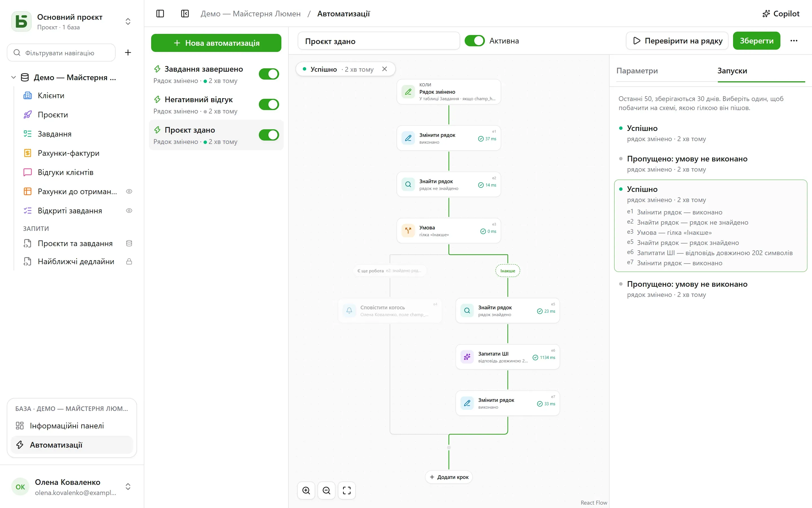Image resolution: width=812 pixels, height=508 pixels.
Task: Click the Проєкти rocket icon
Action: click(x=28, y=115)
